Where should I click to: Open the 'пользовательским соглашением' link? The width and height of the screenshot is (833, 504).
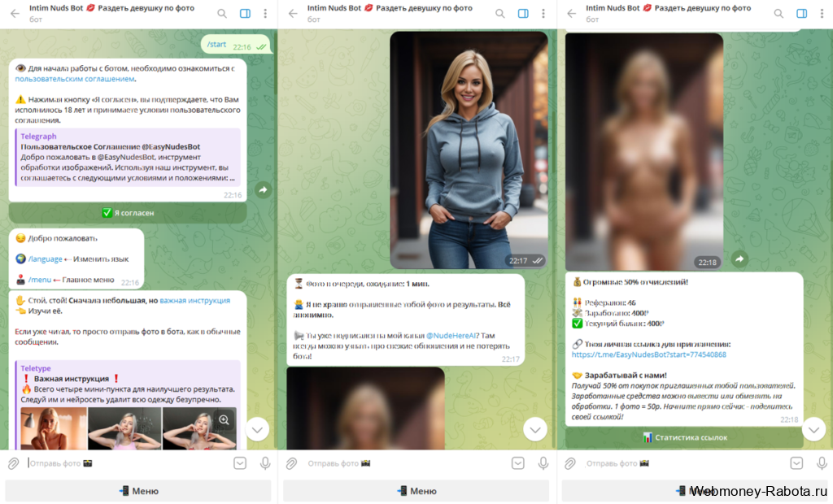click(x=74, y=79)
